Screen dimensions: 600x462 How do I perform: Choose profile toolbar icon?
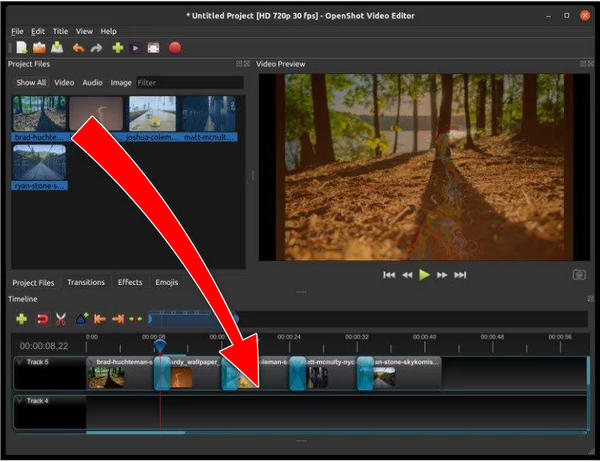135,48
